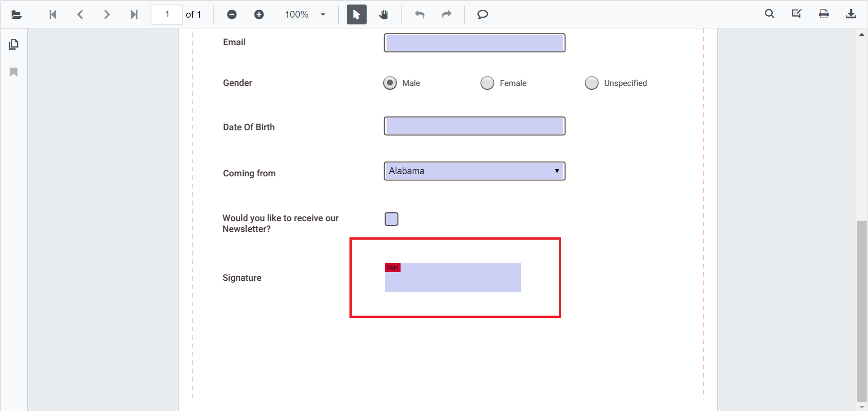Screen dimensions: 868x411
Task: Click the page number input box
Action: coord(167,14)
